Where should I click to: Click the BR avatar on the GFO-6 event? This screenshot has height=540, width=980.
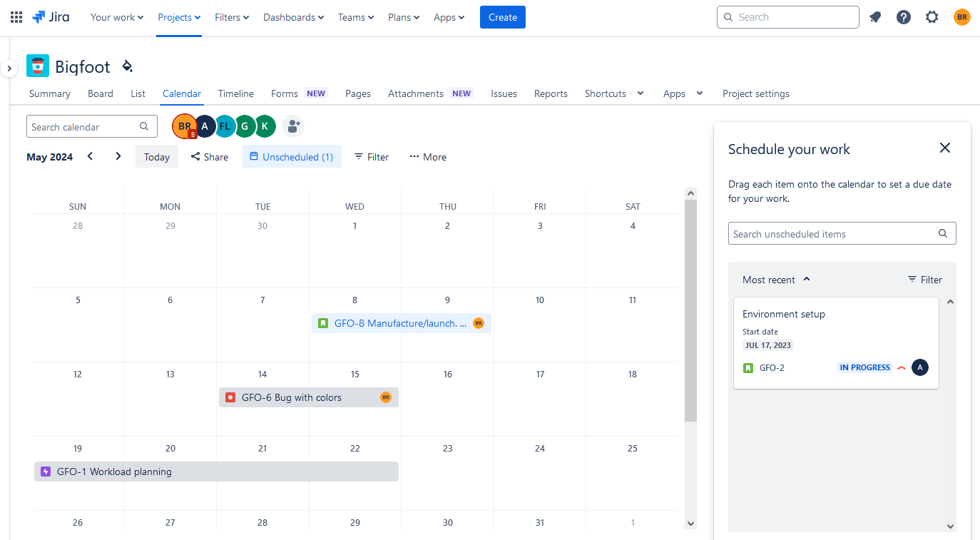point(386,397)
